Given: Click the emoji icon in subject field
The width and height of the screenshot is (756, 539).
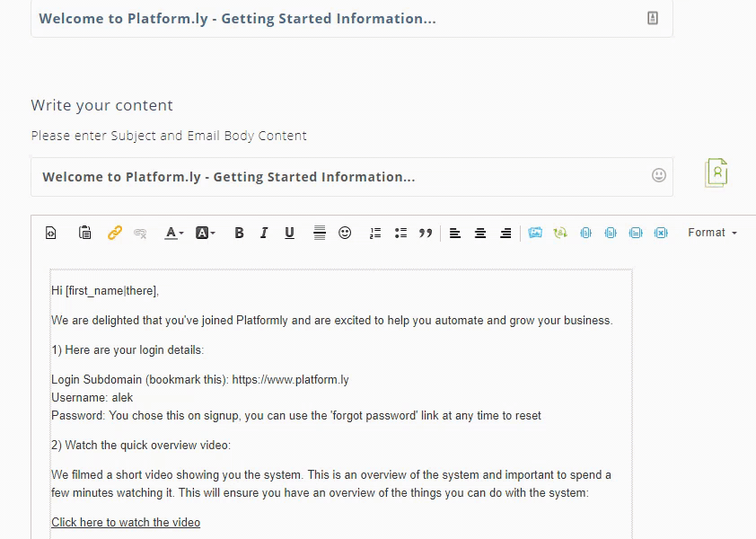Looking at the screenshot, I should pos(659,175).
